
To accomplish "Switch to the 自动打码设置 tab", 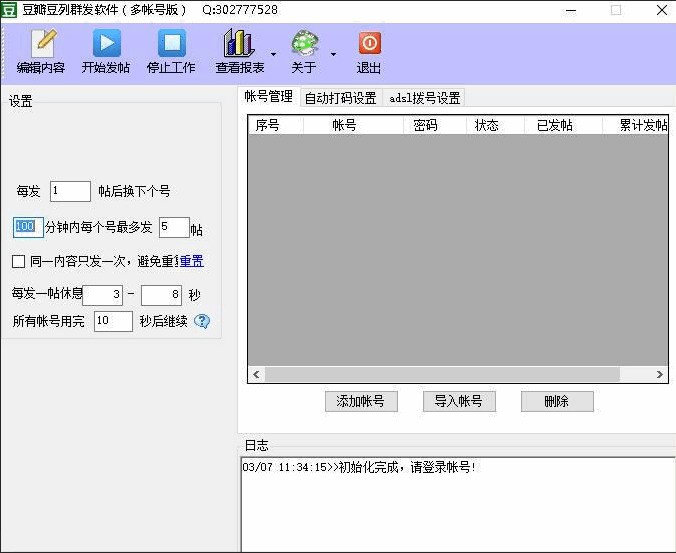I will pyautogui.click(x=341, y=98).
